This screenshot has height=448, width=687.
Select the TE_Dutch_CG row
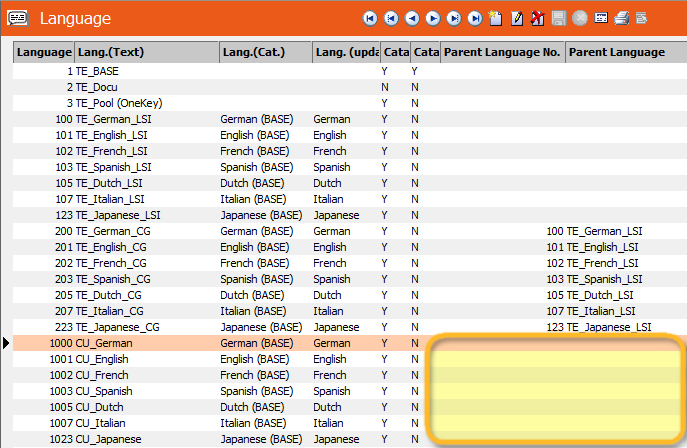(x=350, y=295)
